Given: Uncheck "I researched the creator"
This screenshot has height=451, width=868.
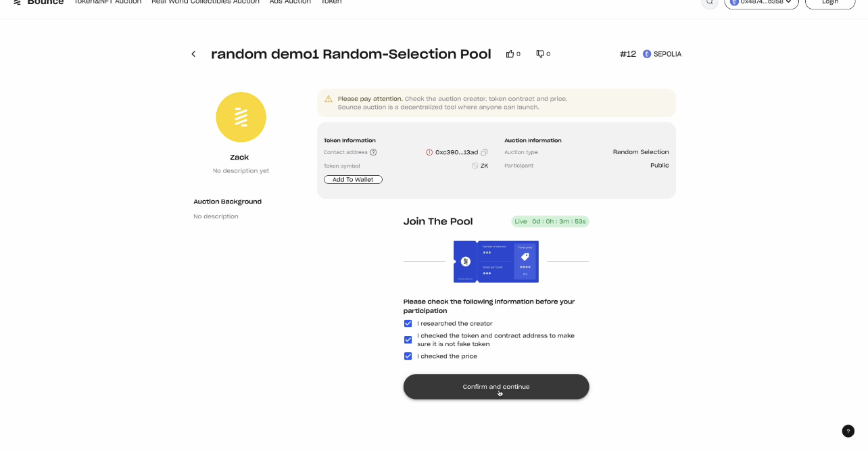Looking at the screenshot, I should coord(408,324).
